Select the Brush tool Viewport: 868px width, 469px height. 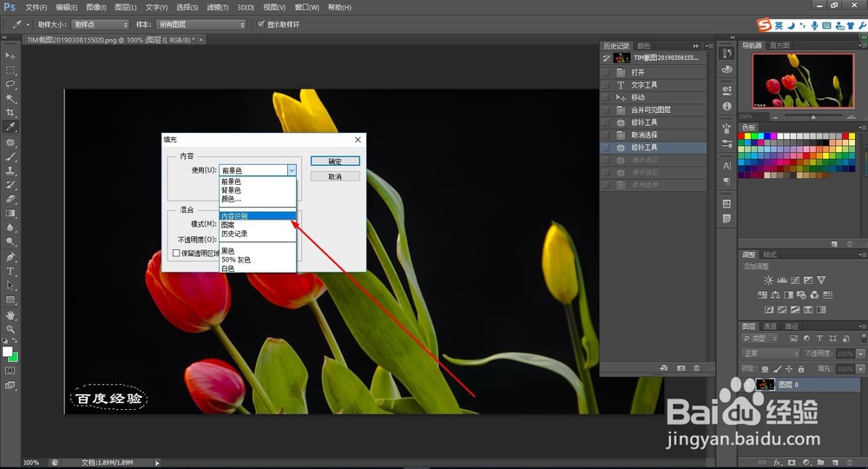[x=10, y=156]
